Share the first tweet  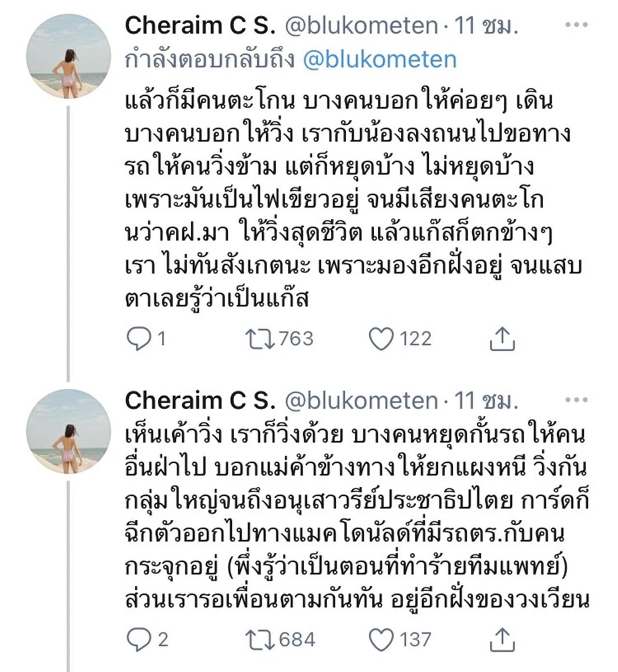[x=502, y=339]
